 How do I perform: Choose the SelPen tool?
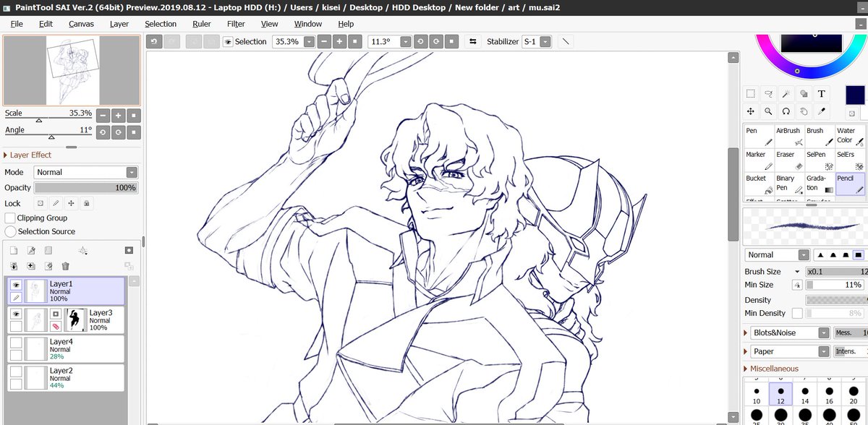click(x=819, y=160)
